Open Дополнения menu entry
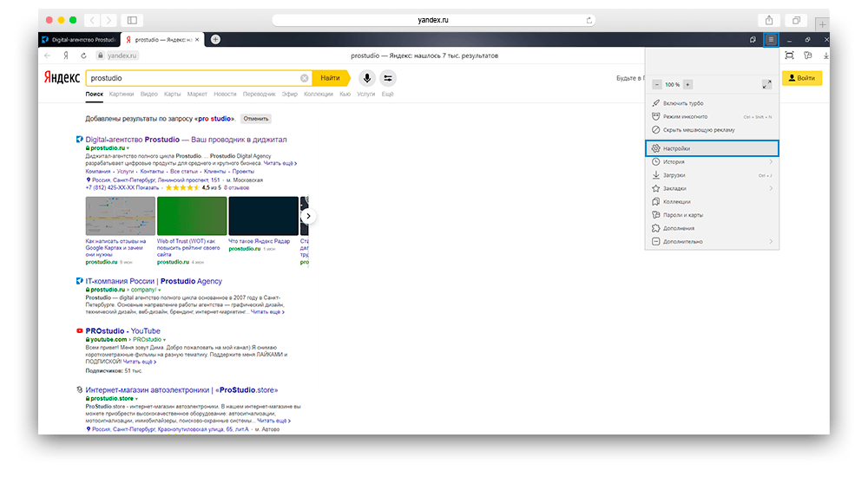The image size is (868, 477). click(712, 229)
